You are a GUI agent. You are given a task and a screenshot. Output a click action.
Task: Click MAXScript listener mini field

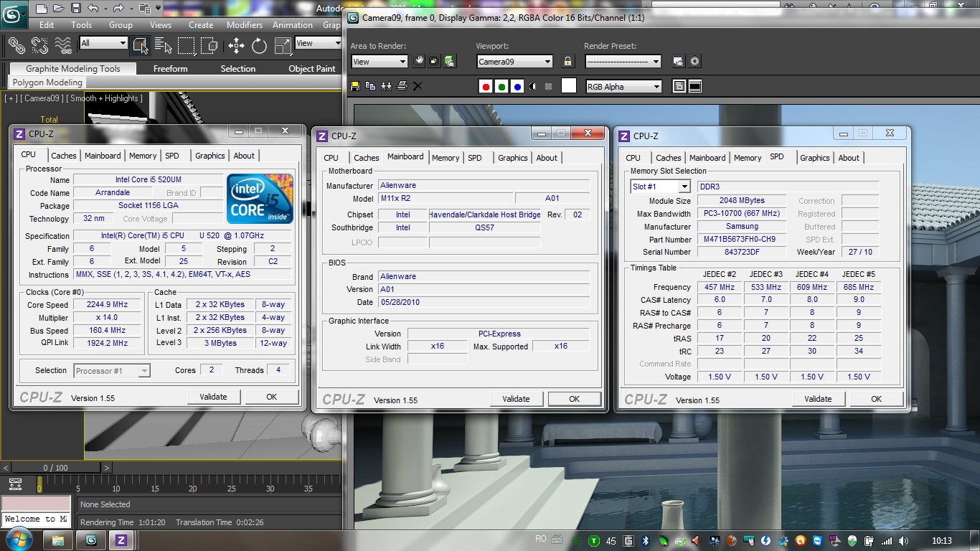point(36,519)
